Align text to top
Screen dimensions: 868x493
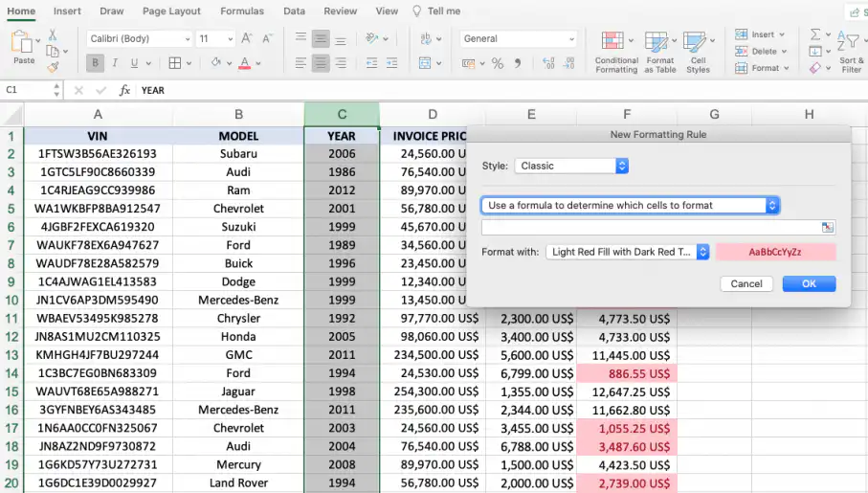tap(300, 38)
